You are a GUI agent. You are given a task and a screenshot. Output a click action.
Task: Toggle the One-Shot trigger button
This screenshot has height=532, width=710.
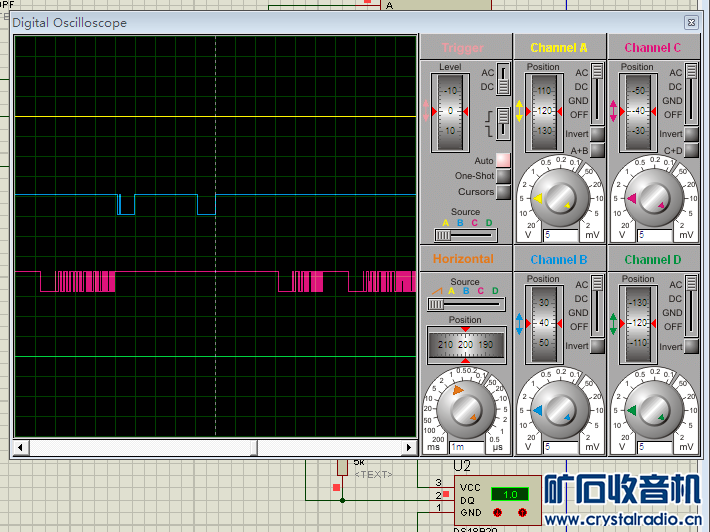tap(503, 176)
